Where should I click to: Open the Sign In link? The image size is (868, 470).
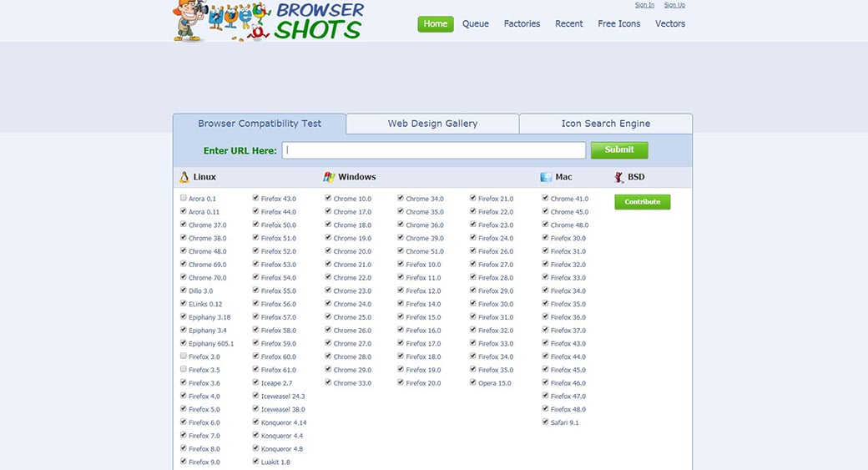pos(644,5)
